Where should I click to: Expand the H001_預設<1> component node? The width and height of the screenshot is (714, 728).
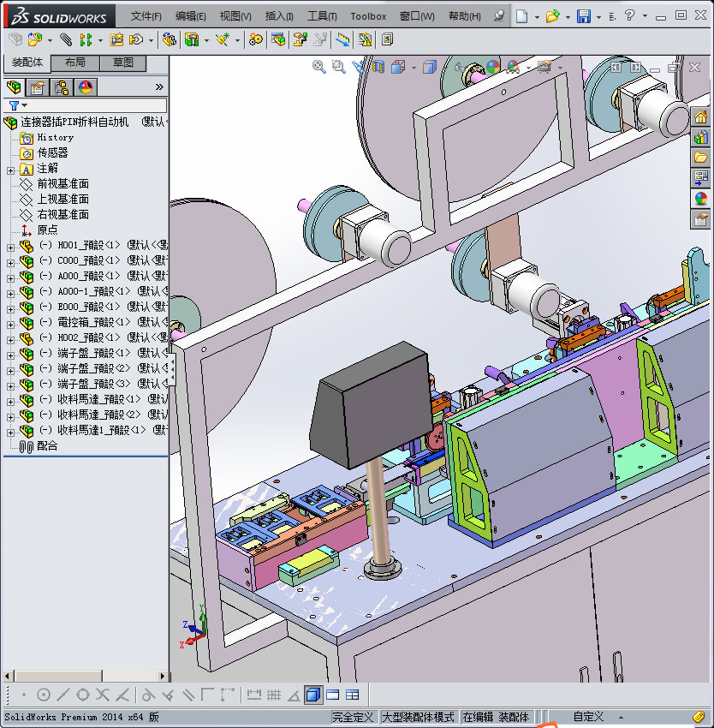pyautogui.click(x=10, y=248)
